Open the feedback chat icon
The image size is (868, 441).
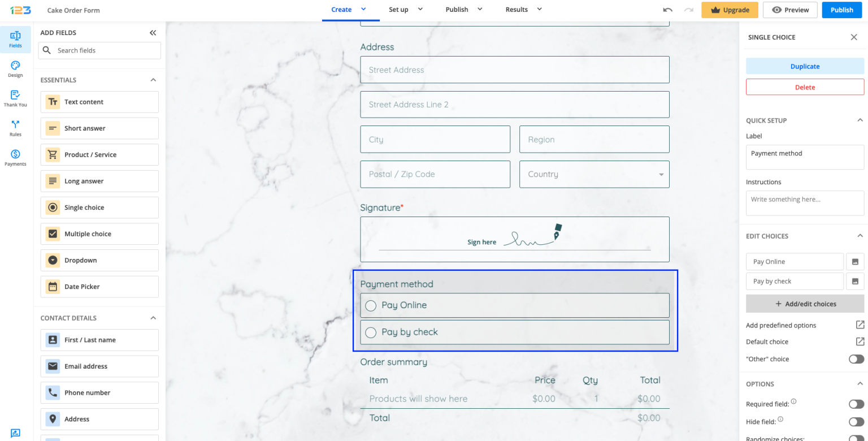15,434
